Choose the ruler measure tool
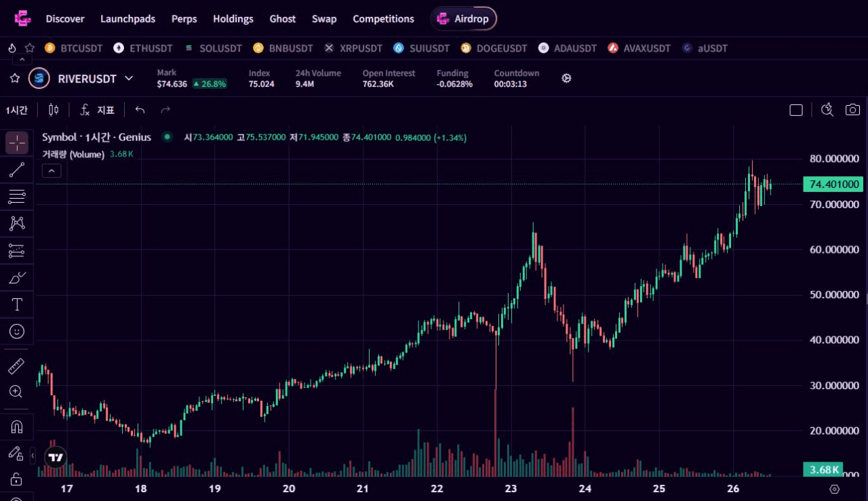 click(x=17, y=367)
